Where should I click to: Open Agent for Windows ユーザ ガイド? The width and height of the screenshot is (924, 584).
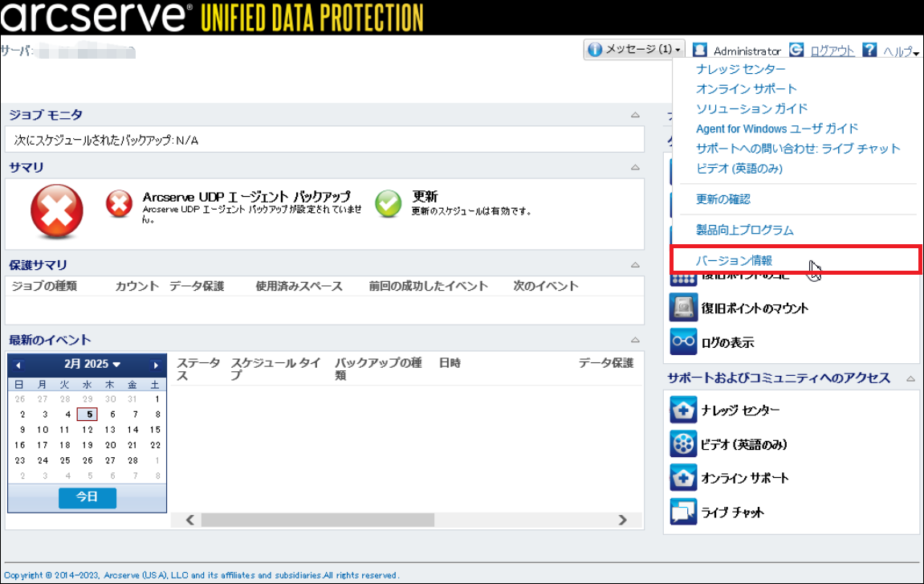tap(776, 129)
